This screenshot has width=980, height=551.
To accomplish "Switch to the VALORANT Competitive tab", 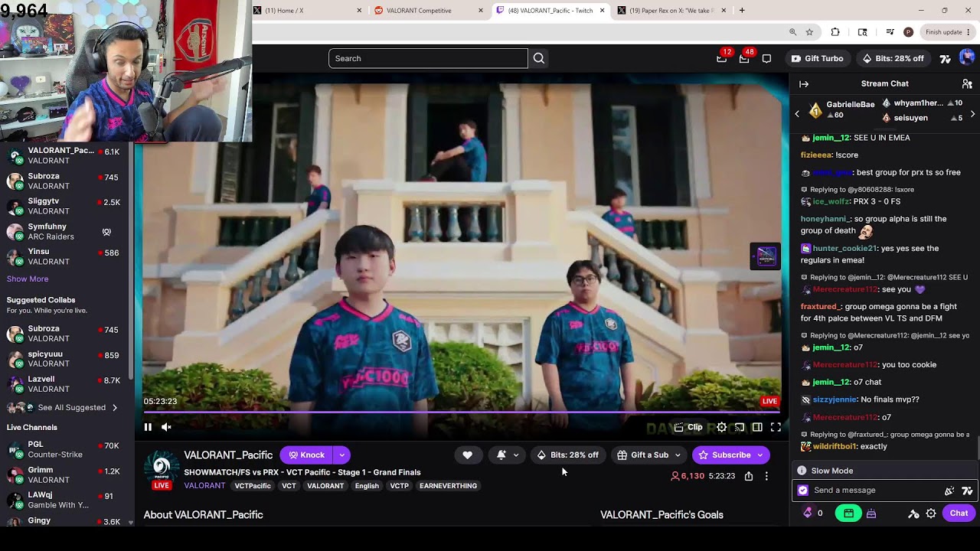I will click(x=429, y=11).
